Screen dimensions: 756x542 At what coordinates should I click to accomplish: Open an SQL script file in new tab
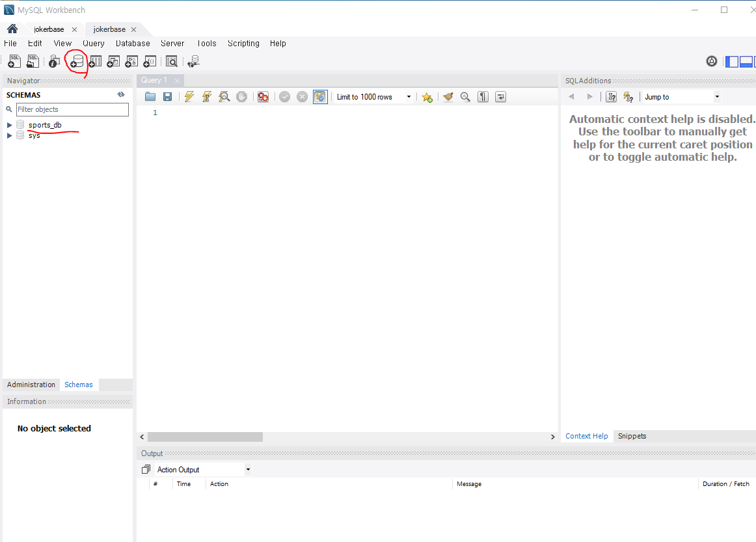point(33,61)
